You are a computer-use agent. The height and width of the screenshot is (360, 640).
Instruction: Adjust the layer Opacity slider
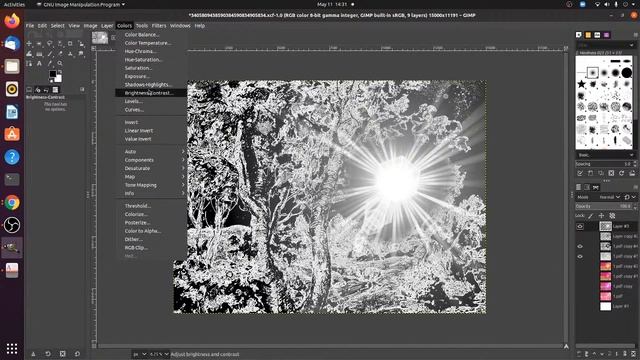pyautogui.click(x=606, y=207)
